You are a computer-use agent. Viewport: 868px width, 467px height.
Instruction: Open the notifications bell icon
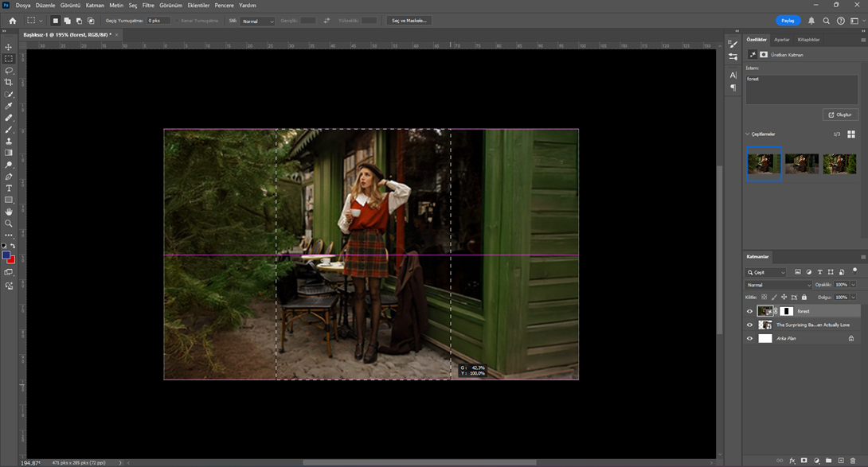coord(811,21)
